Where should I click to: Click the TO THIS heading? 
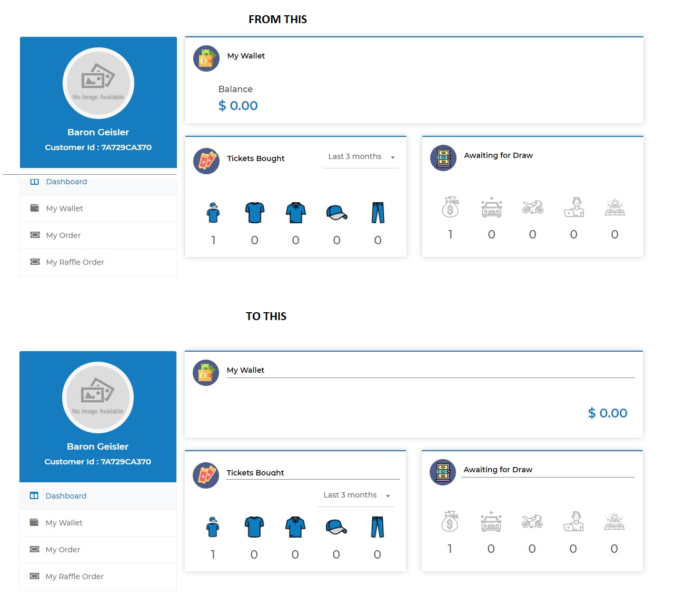coord(266,316)
